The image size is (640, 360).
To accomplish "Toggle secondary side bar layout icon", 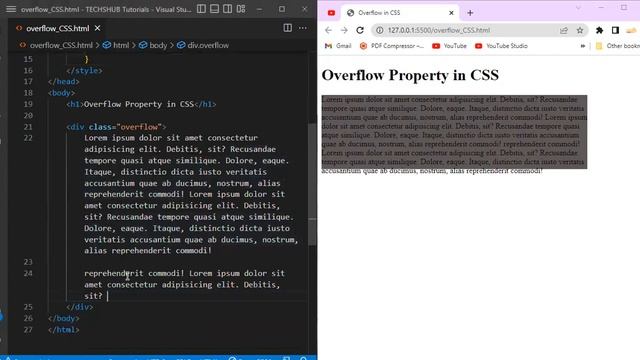I will click(227, 9).
